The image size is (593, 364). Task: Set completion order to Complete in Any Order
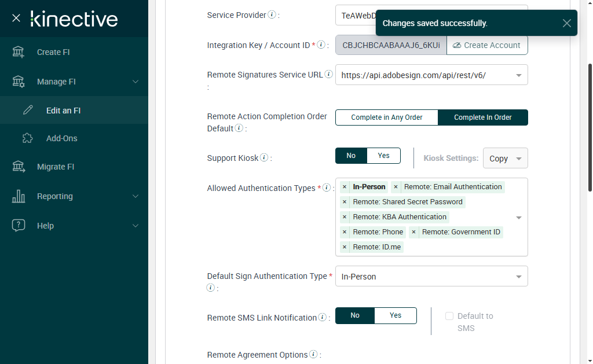pos(386,117)
